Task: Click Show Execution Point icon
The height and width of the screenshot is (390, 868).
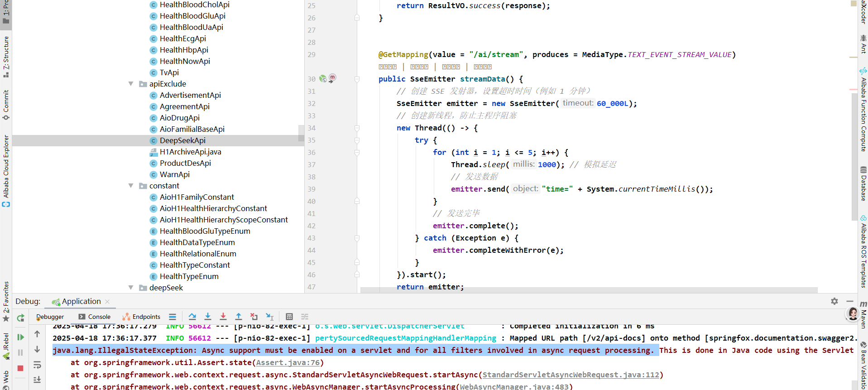Action: click(173, 317)
